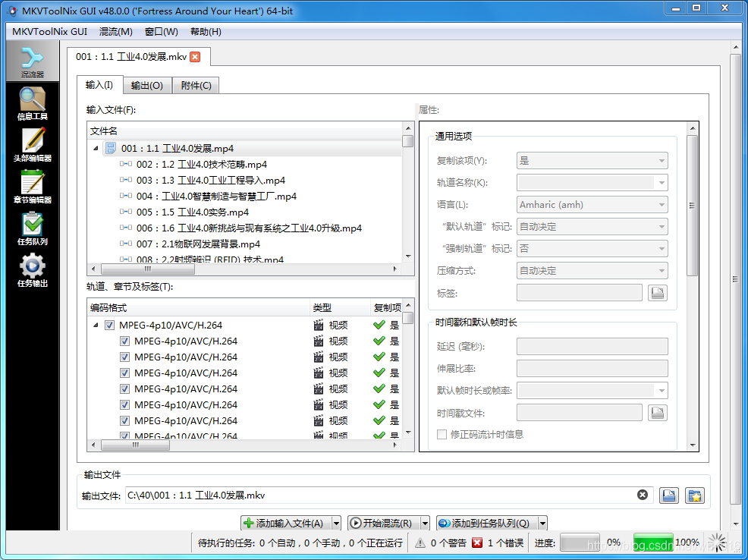Viewport: 748px width, 560px height.
Task: Browse for a 标签 tags file
Action: 658,293
